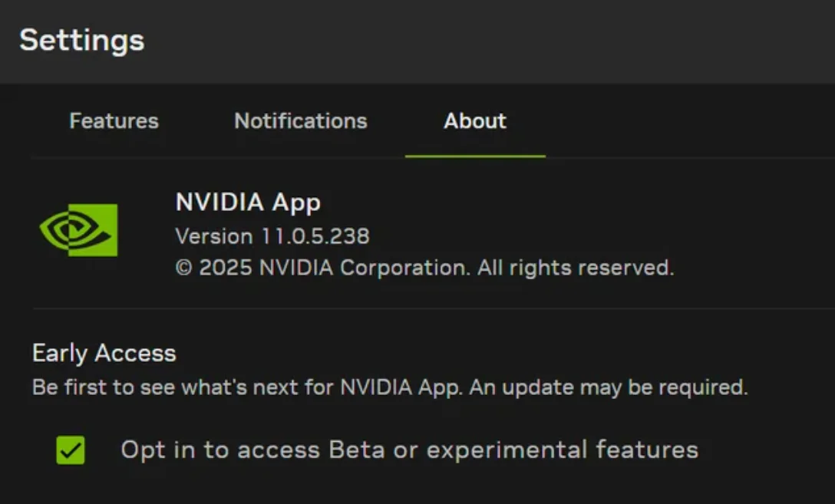
Task: Click "NVIDIA Corporation" in the copyright line
Action: 364,268
